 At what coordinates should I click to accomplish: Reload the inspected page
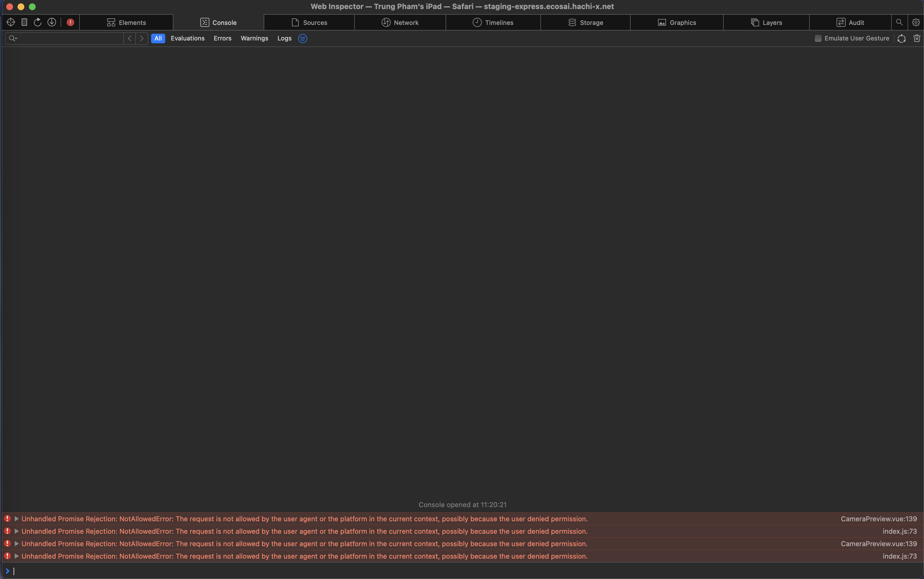tap(37, 22)
